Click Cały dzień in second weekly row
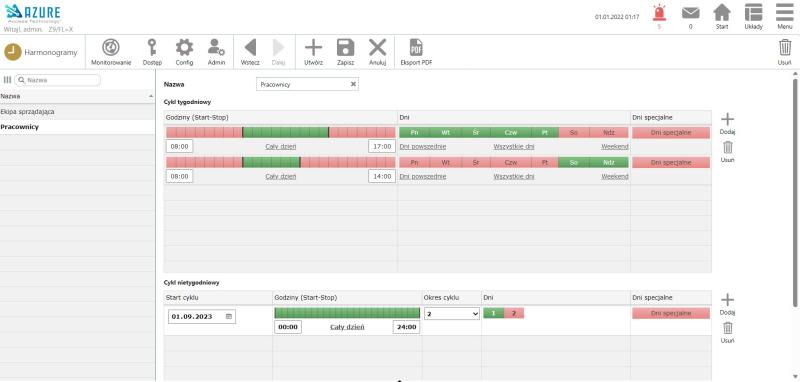Viewport: 800px width, 382px height. click(x=281, y=177)
